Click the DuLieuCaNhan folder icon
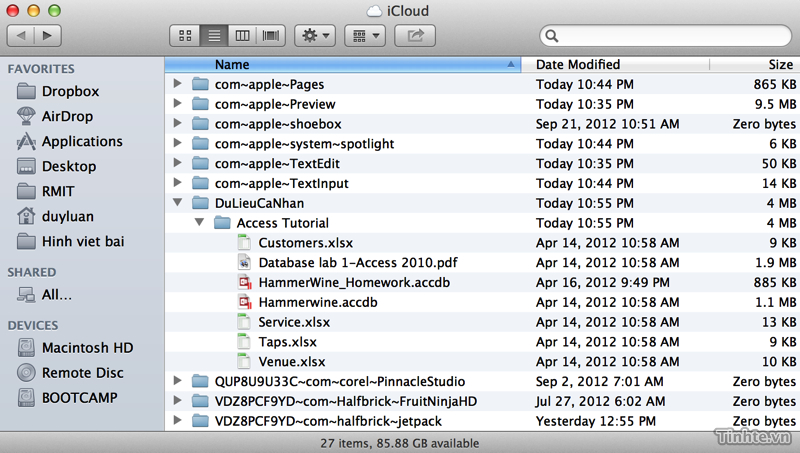Viewport: 800px width, 453px height. tap(200, 203)
